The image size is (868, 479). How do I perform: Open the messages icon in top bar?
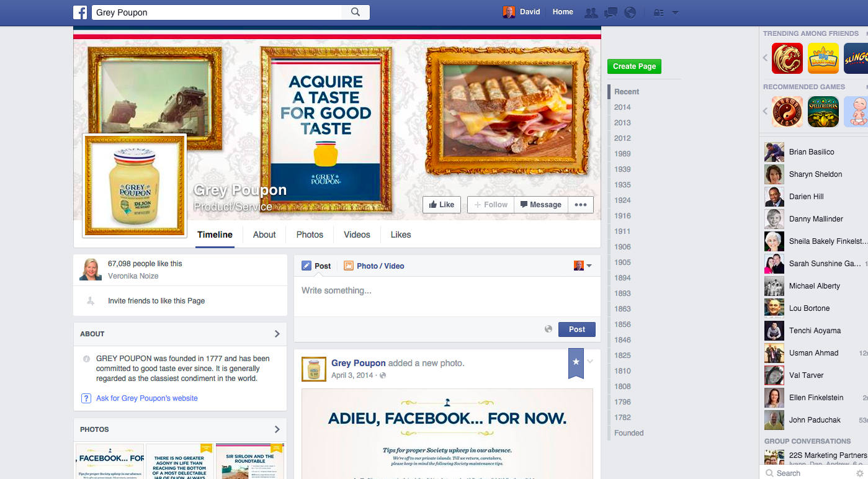tap(611, 12)
